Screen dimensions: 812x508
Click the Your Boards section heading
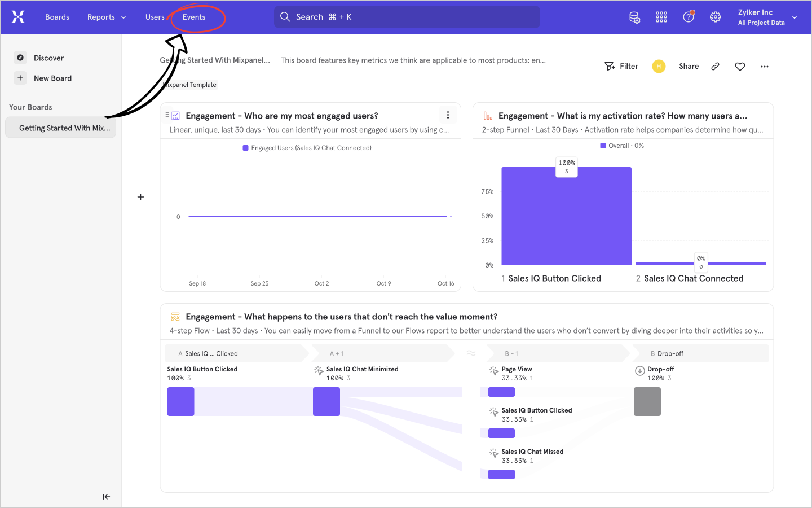tap(30, 107)
